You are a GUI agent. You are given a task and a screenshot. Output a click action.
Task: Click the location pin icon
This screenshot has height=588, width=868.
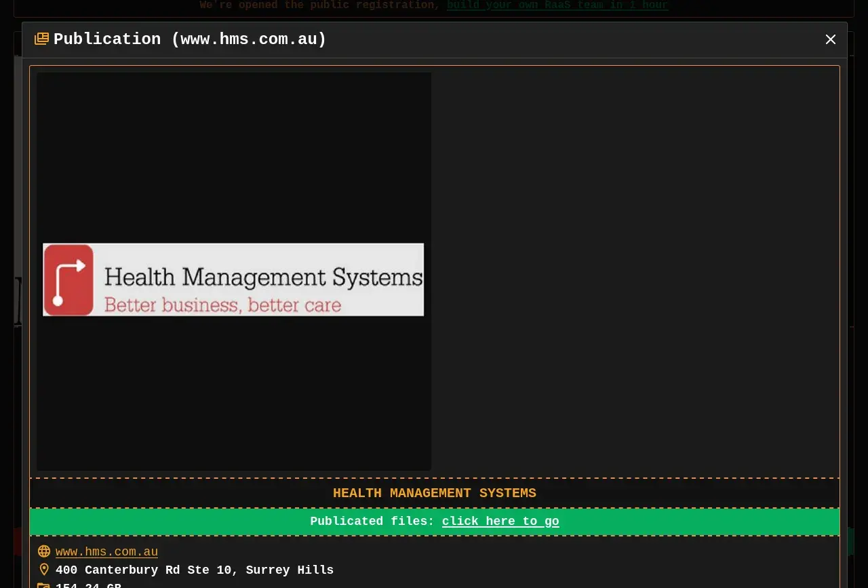[x=44, y=570]
